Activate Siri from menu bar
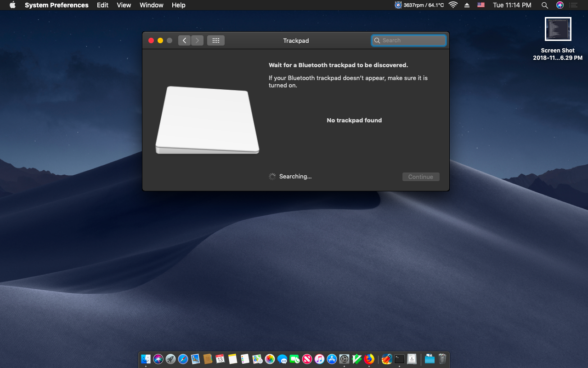588x368 pixels. click(560, 5)
